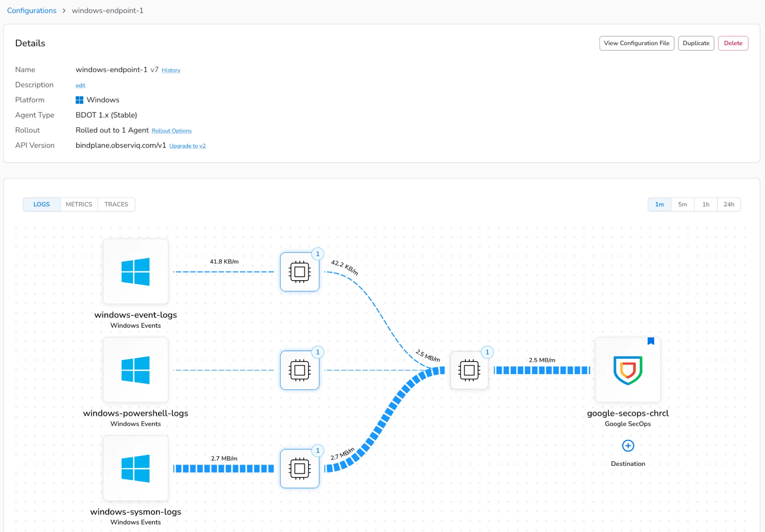Set time range to 24h
765x532 pixels.
pyautogui.click(x=729, y=204)
